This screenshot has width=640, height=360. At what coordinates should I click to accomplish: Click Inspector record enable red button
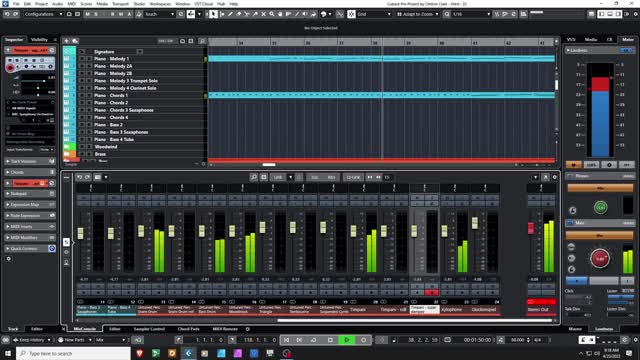tap(10, 68)
